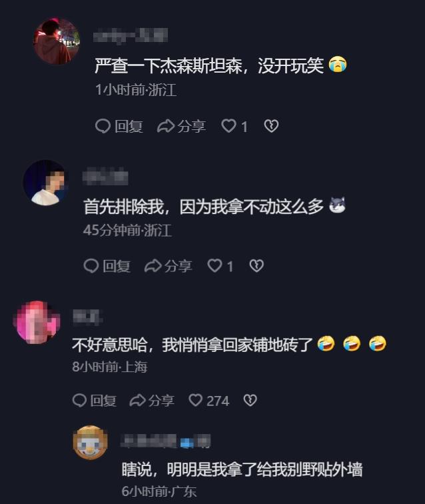Image resolution: width=425 pixels, height=504 pixels.
Task: Open pink pixelated avatar of Shanghai commenter
Action: [x=36, y=322]
